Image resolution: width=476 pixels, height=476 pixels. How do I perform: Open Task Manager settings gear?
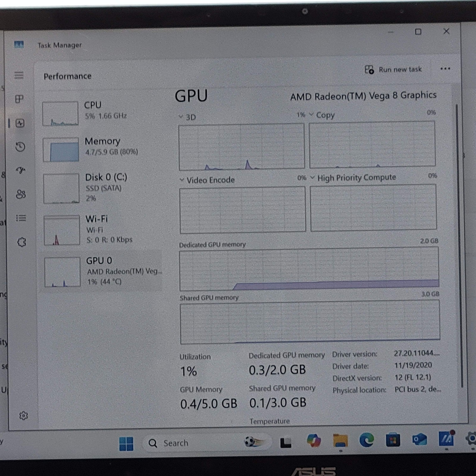coord(24,416)
